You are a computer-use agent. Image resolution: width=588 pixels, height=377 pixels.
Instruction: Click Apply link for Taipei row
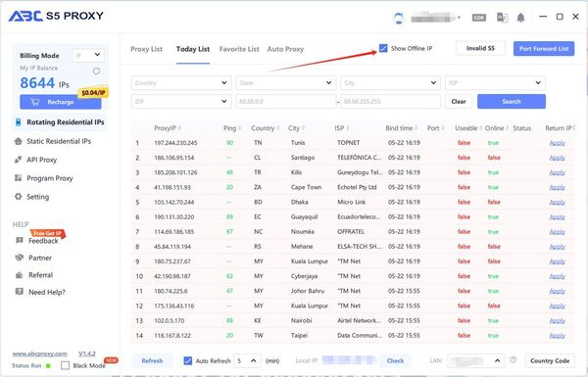coord(557,336)
